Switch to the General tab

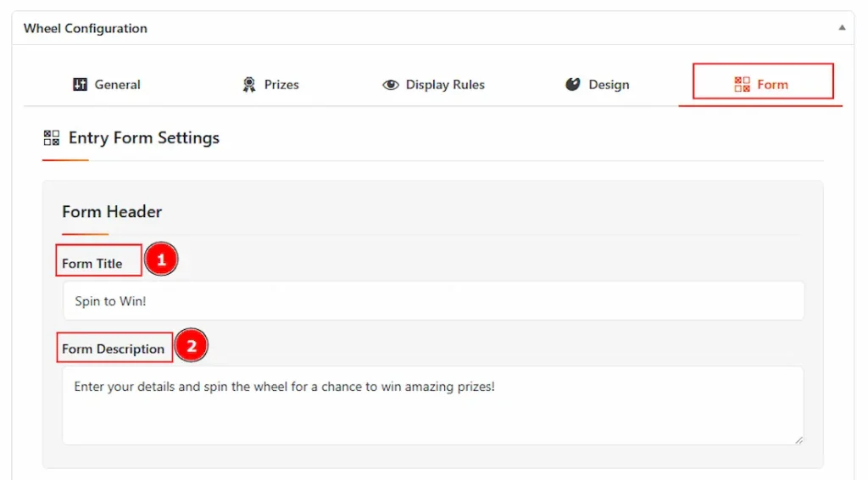107,84
